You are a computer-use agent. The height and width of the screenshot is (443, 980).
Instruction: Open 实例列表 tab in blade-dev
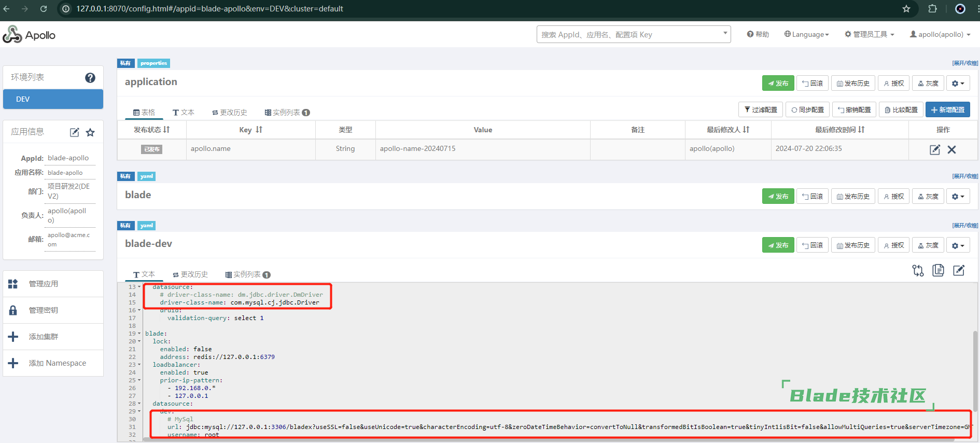248,274
